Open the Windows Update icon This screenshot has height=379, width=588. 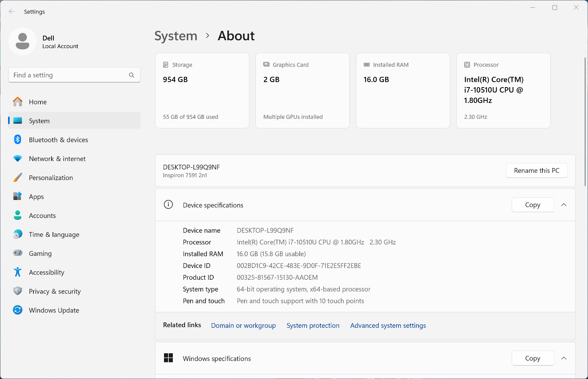pyautogui.click(x=18, y=310)
